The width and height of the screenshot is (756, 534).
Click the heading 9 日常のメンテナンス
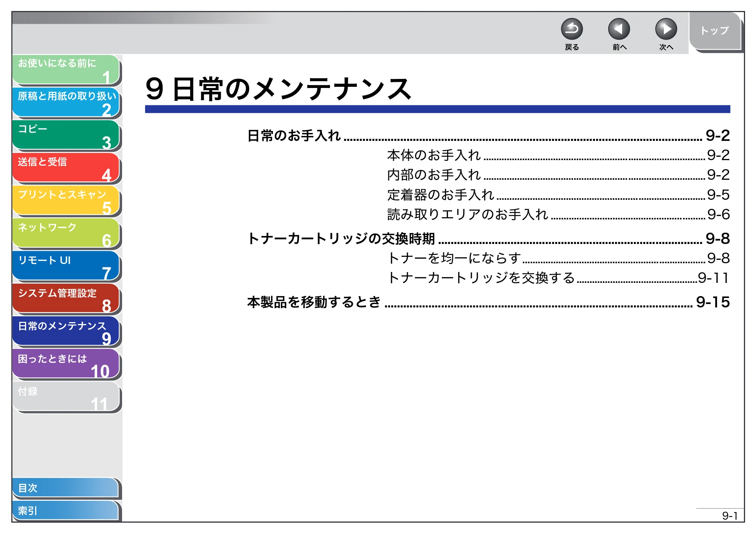pos(278,89)
